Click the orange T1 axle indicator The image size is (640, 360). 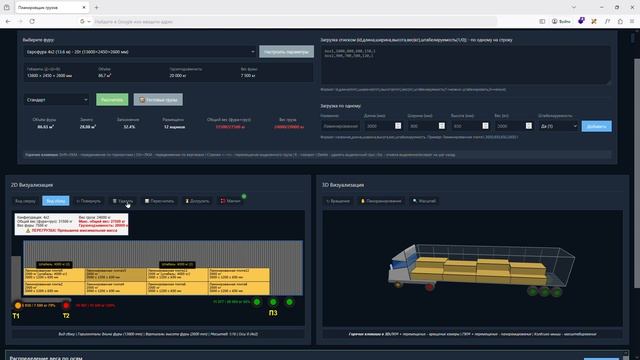18,305
